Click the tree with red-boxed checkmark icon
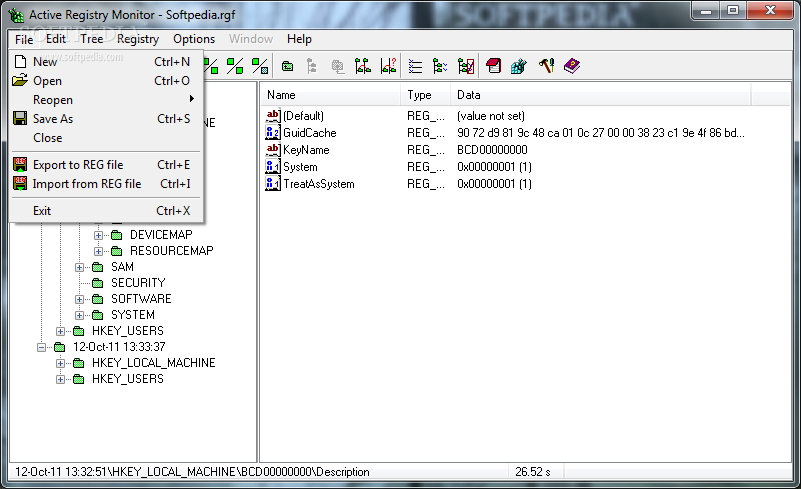The width and height of the screenshot is (801, 489). coord(466,66)
